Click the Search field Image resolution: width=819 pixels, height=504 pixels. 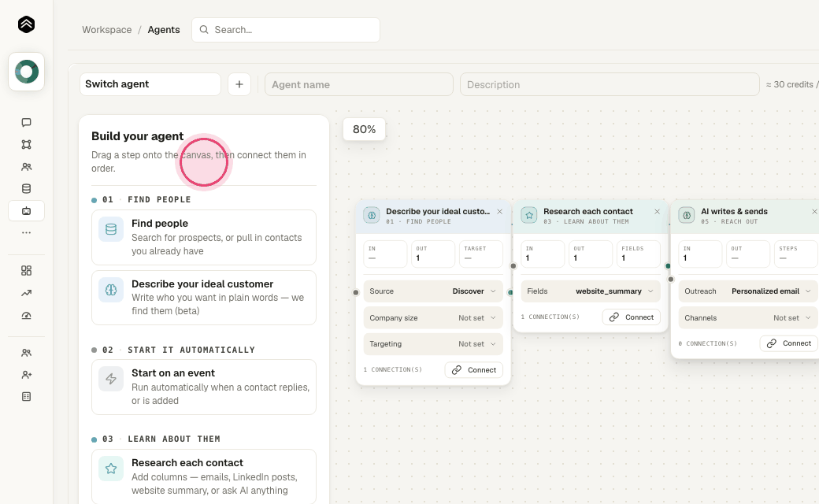click(286, 30)
